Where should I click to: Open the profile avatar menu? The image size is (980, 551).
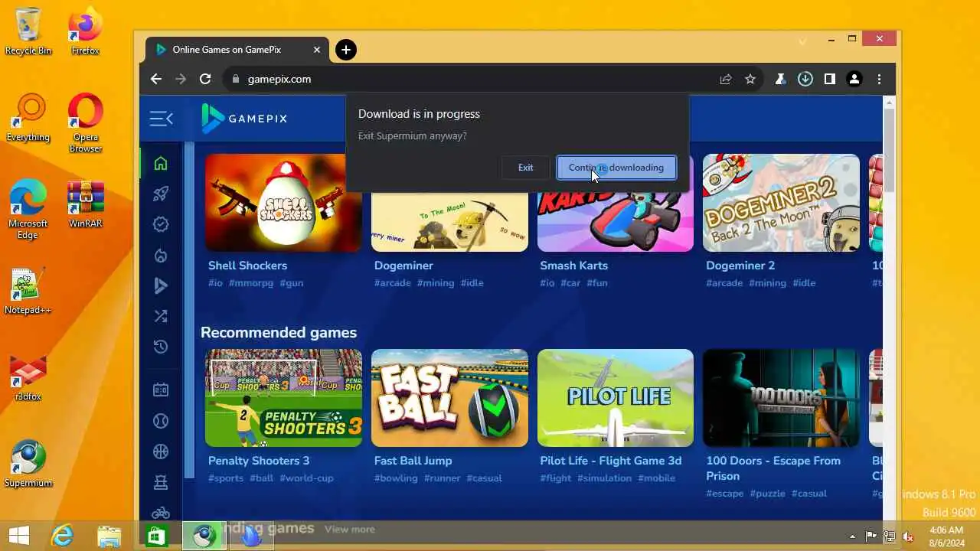tap(854, 79)
